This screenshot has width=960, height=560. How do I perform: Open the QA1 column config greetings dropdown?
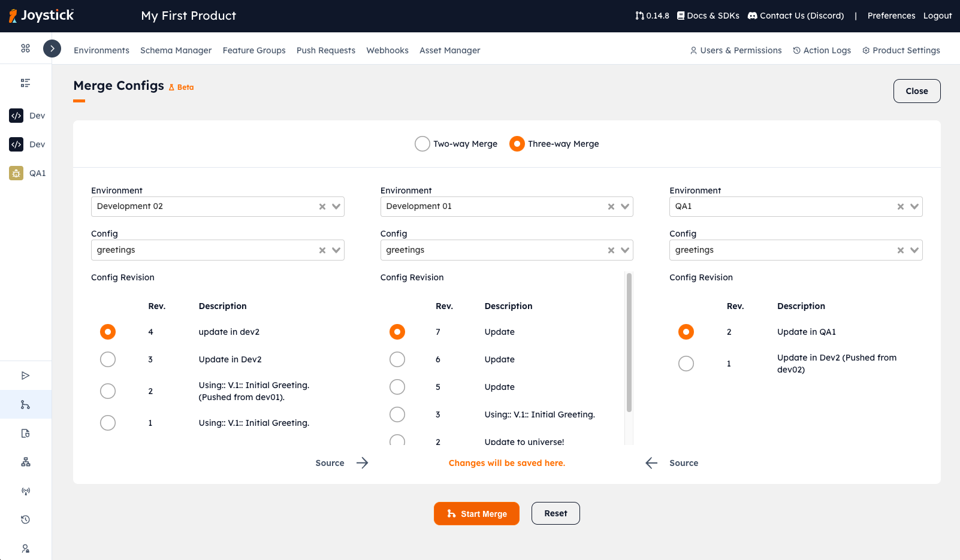coord(914,250)
